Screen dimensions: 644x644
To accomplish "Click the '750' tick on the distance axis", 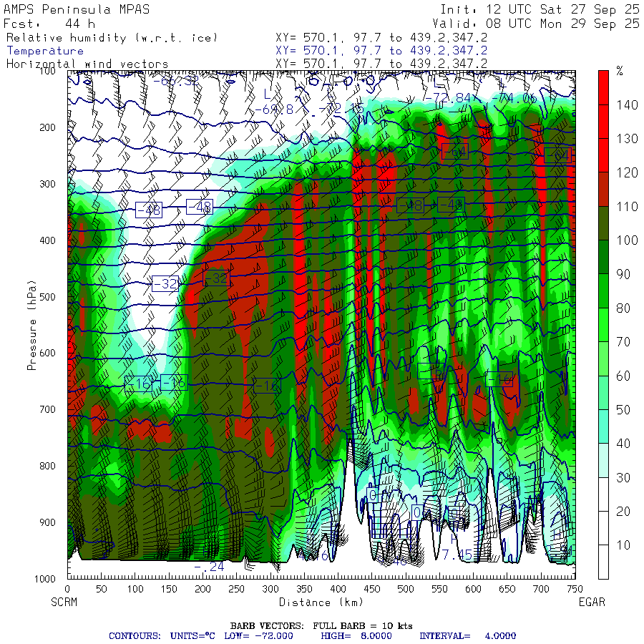I will click(x=575, y=590).
